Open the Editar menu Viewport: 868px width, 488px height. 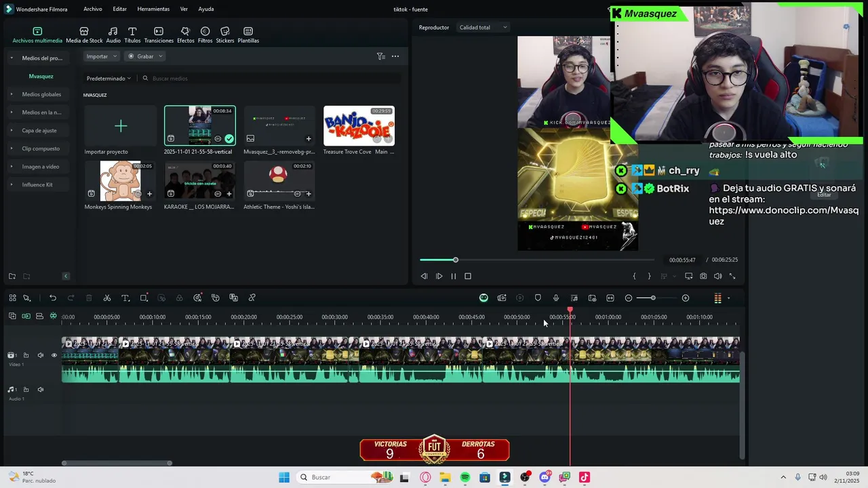(x=119, y=9)
